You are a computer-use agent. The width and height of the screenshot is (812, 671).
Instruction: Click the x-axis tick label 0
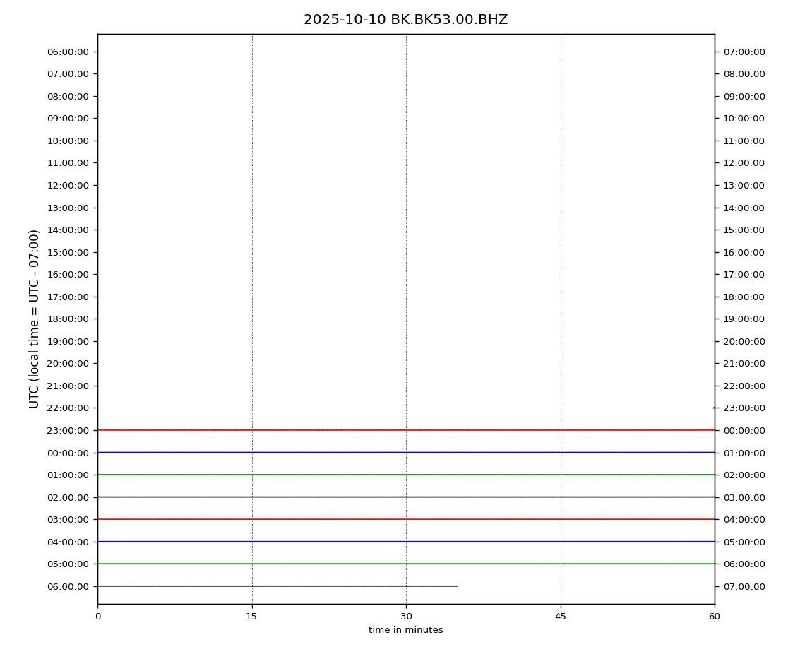tap(97, 617)
